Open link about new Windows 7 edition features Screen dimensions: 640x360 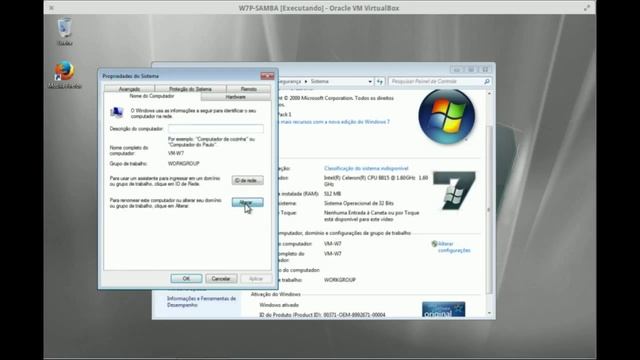334,122
